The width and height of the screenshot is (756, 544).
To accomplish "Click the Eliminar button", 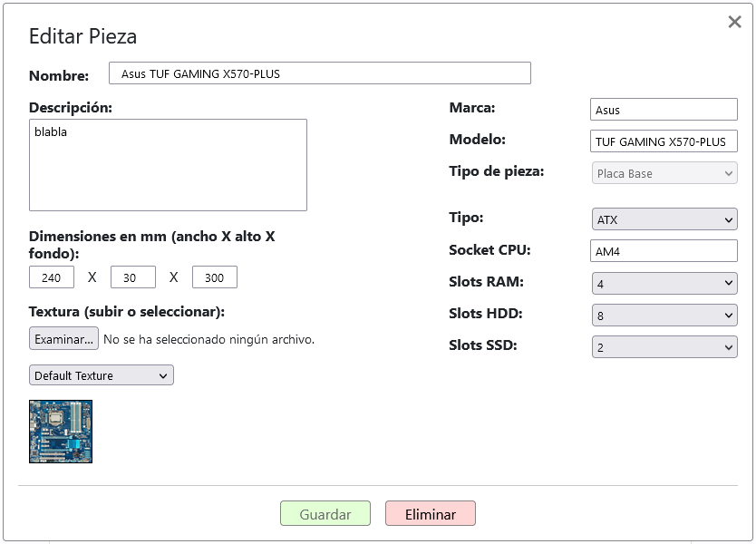I will click(430, 513).
